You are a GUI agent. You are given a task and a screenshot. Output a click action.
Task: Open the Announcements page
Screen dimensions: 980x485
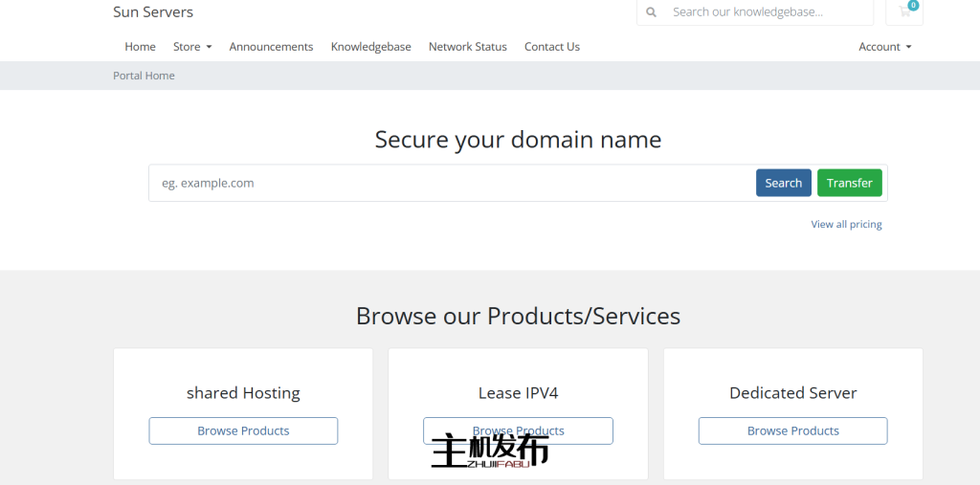tap(271, 47)
